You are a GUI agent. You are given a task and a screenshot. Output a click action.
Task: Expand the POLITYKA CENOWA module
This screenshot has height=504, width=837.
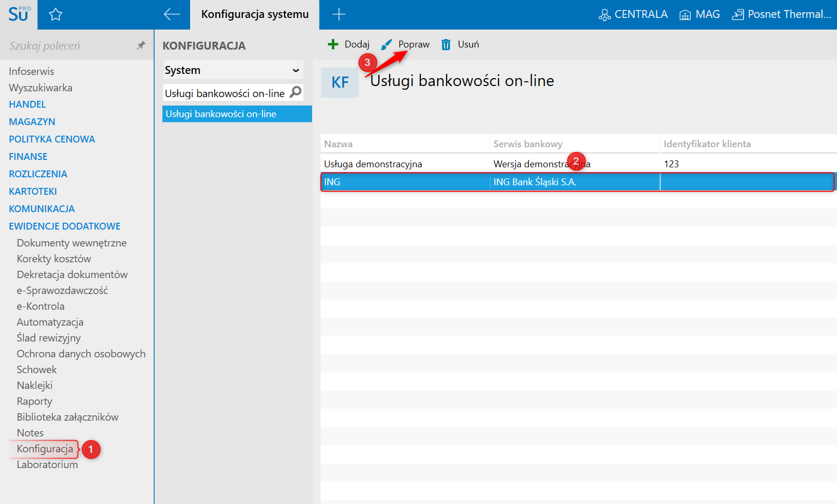click(52, 139)
